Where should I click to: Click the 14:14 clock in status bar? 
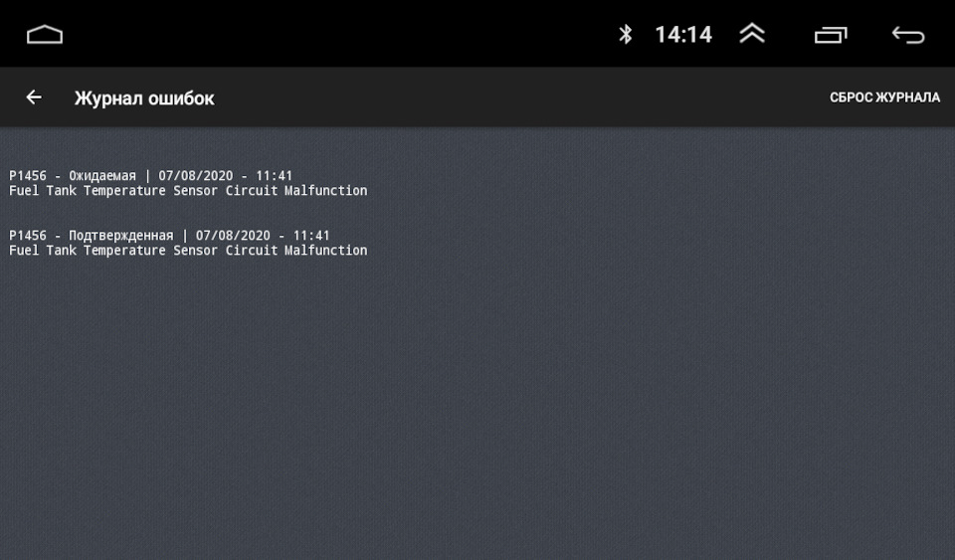[x=683, y=35]
